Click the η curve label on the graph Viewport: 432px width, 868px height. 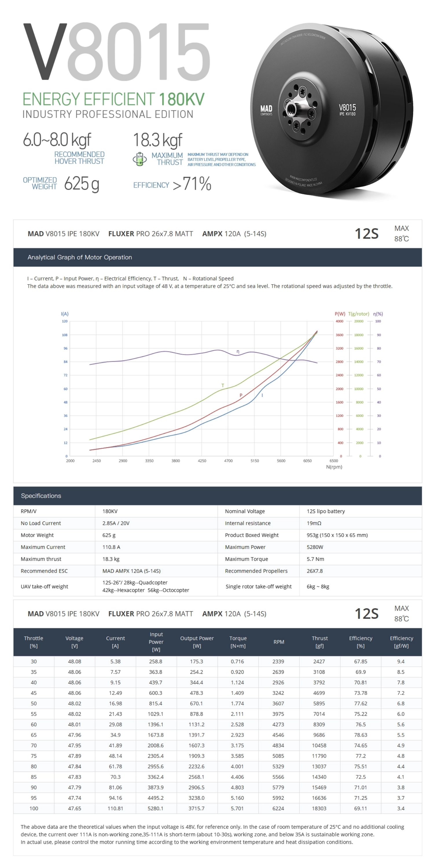click(238, 351)
